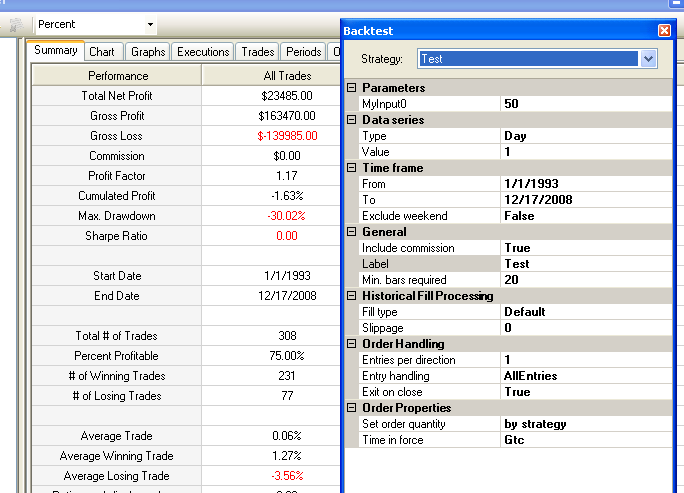Collapse the Parameters section
684x493 pixels.
pos(352,88)
